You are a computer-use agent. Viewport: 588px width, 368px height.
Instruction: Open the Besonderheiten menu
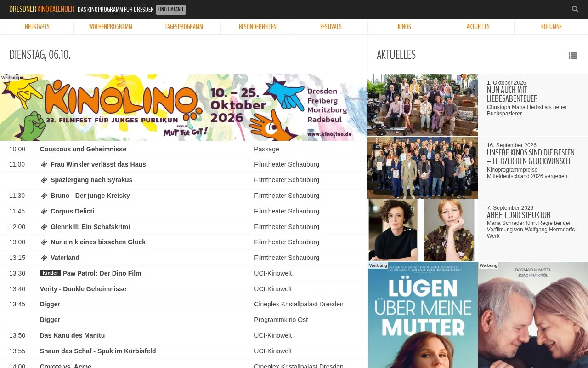tap(258, 27)
